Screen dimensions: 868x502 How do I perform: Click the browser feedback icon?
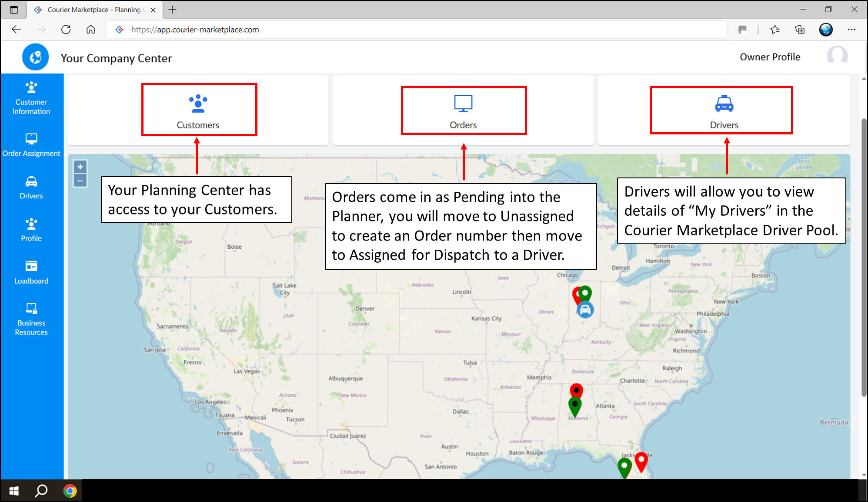click(x=742, y=30)
